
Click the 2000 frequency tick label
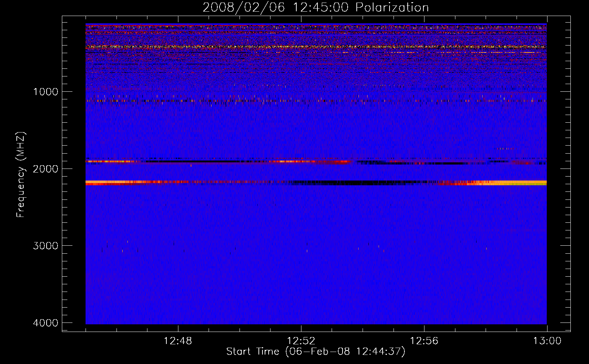[x=46, y=169]
